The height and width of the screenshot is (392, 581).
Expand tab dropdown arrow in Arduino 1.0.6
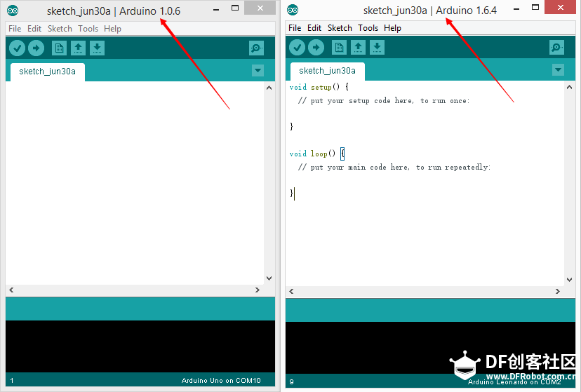point(258,70)
